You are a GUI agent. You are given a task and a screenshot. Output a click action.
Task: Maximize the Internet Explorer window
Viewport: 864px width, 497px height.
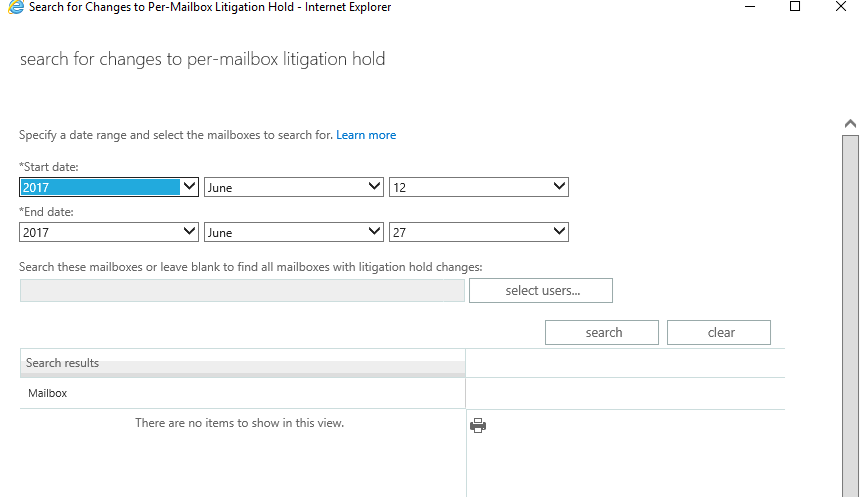[795, 7]
